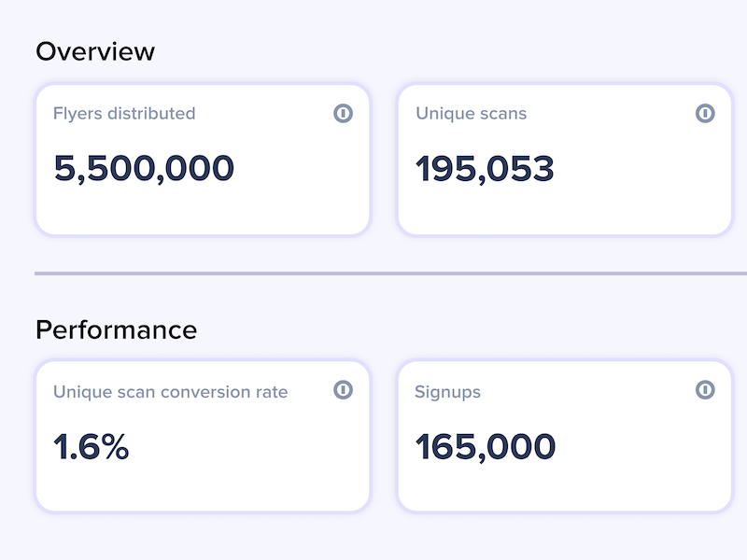Click the 1.6% conversion rate value
The image size is (747, 560).
tap(91, 447)
